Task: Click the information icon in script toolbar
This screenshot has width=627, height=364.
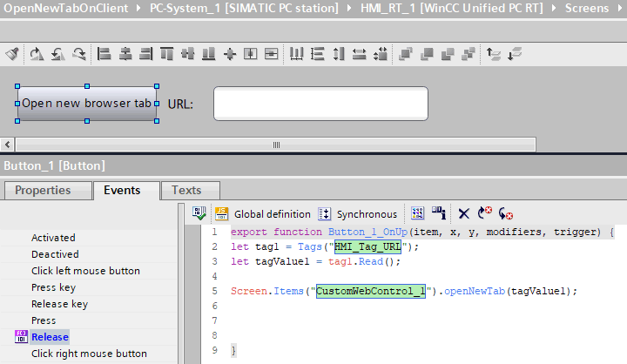Action: pyautogui.click(x=439, y=213)
